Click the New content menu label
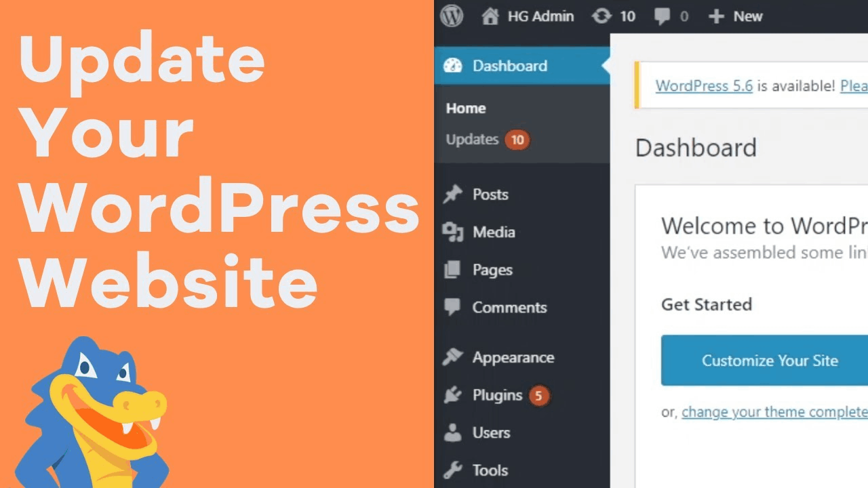 coord(747,16)
